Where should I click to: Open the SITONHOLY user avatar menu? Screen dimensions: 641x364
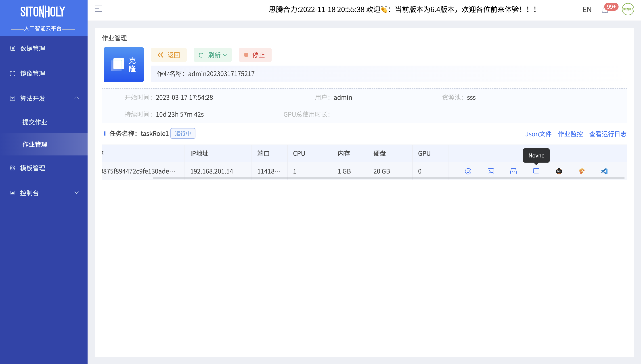click(628, 9)
